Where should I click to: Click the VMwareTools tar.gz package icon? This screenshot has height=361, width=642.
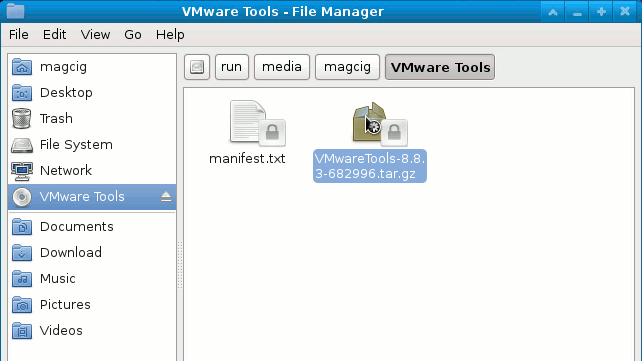click(x=380, y=123)
